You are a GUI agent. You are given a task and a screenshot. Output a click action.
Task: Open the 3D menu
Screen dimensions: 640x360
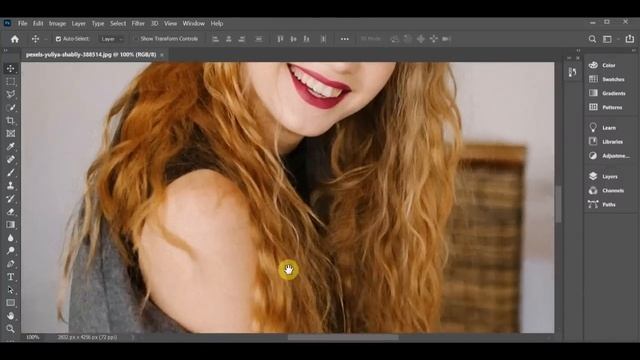(x=155, y=24)
